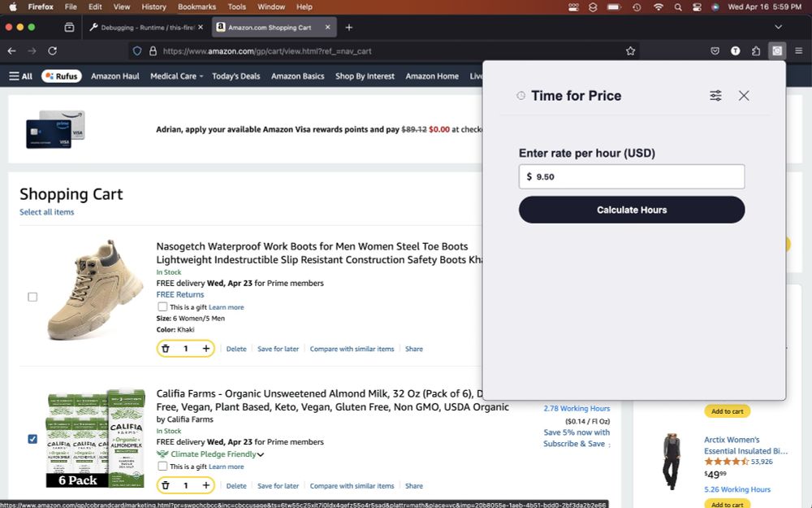Screen dimensions: 812x508
Task: Uncheck the Califia Farms item checkbox
Action: [x=32, y=439]
